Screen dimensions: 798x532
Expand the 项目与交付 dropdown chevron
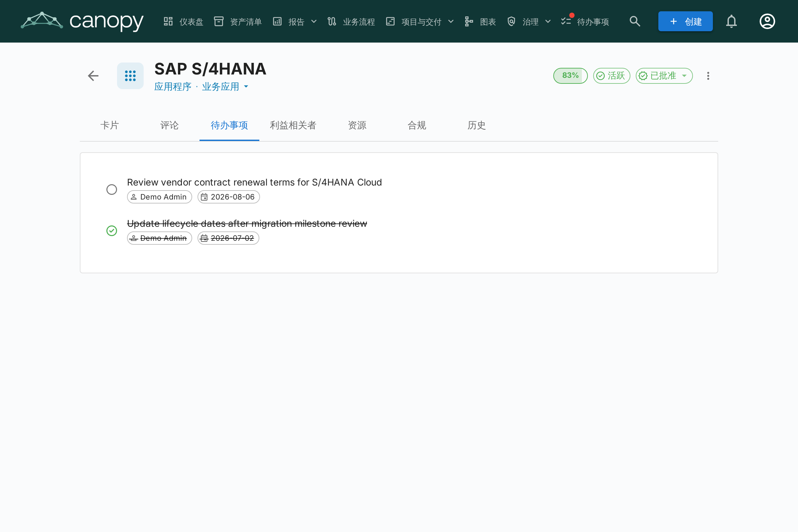pyautogui.click(x=451, y=21)
